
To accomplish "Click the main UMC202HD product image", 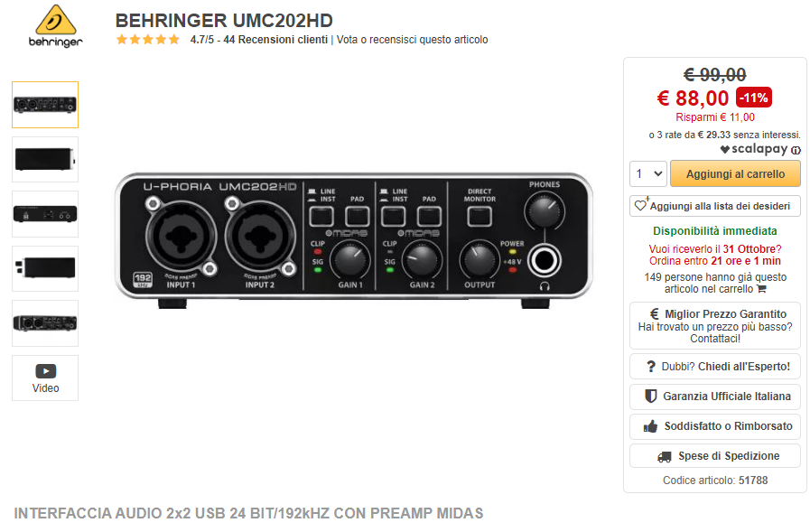I will click(x=354, y=239).
